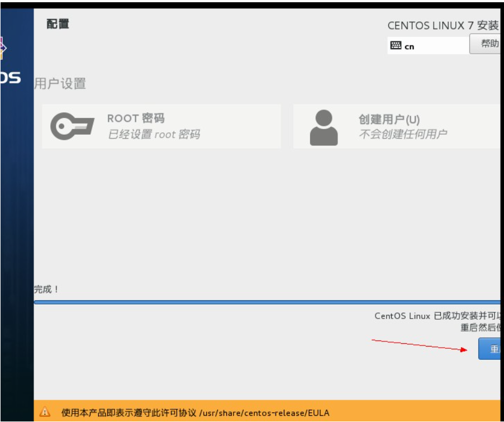Click the warning triangle icon
Viewport: 504px width, 422px height.
pyautogui.click(x=45, y=411)
